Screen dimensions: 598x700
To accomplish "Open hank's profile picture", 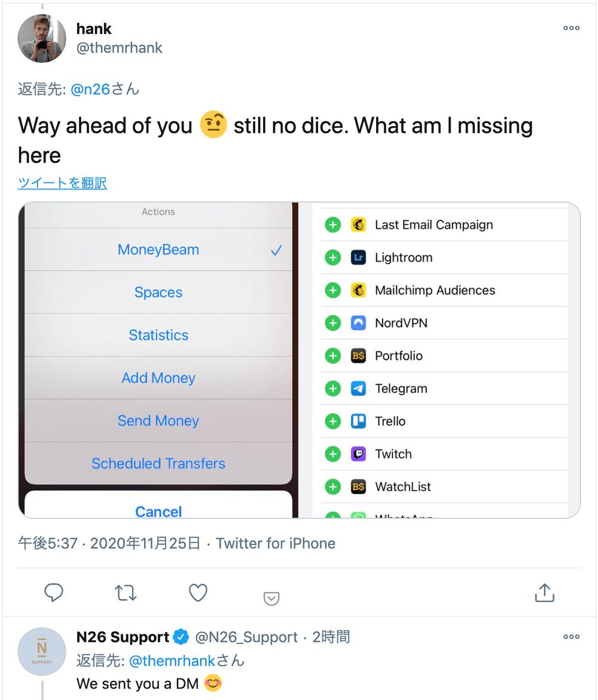I will point(42,39).
